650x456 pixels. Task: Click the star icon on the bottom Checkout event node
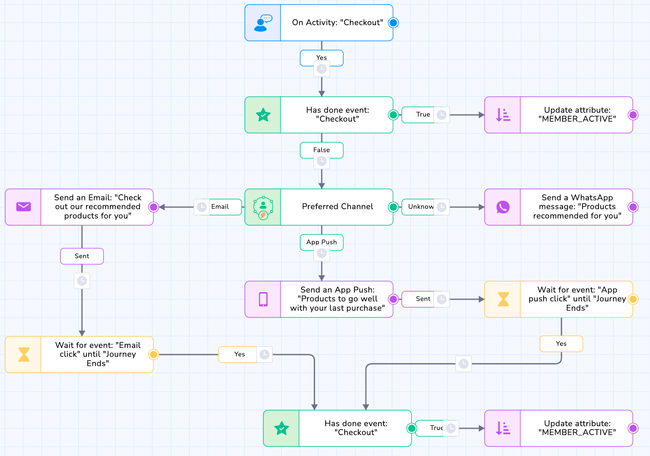coord(282,428)
